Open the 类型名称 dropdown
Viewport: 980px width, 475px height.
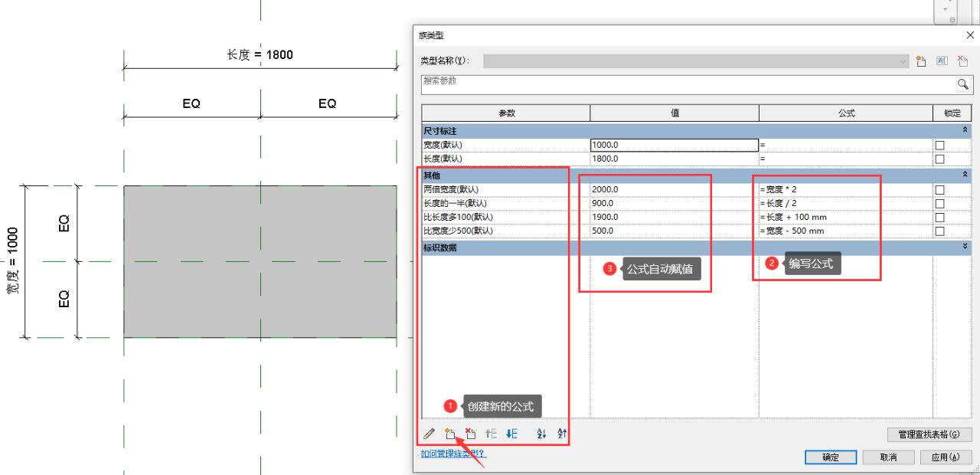(696, 61)
